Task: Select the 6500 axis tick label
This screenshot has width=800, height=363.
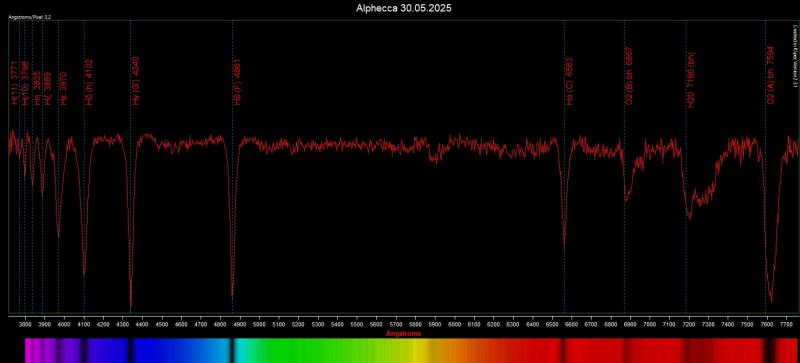Action: [552, 324]
